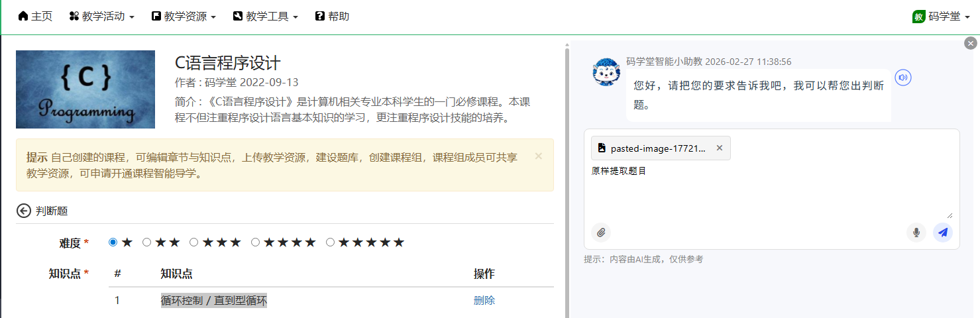Screen dimensions: 980x318
Task: Expand the 教学资源 dropdown menu
Action: pos(184,17)
